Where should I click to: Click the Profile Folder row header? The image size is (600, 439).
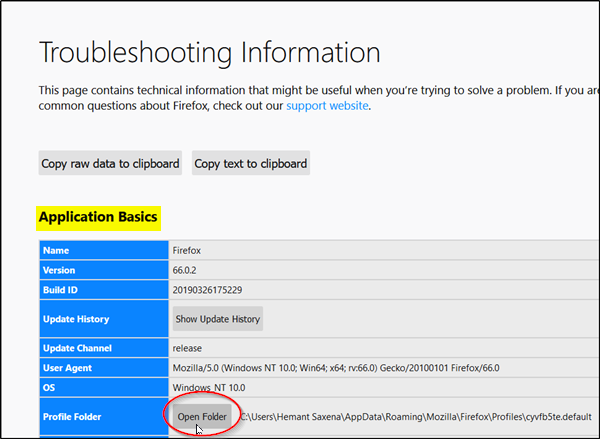point(102,416)
